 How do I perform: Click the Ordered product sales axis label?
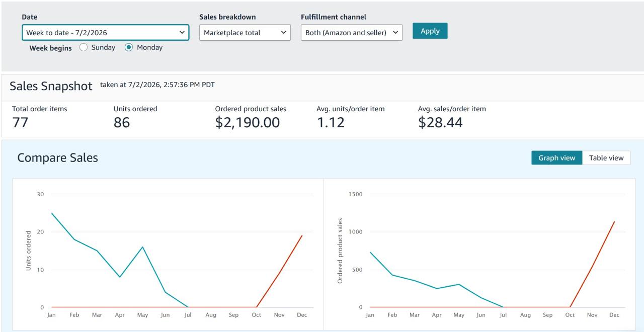[x=340, y=251]
